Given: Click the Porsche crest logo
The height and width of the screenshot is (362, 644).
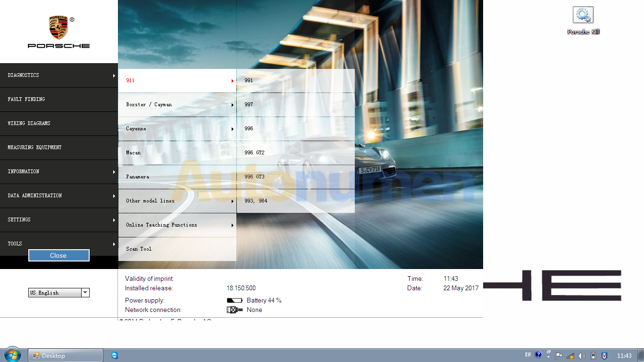Looking at the screenshot, I should (x=59, y=27).
